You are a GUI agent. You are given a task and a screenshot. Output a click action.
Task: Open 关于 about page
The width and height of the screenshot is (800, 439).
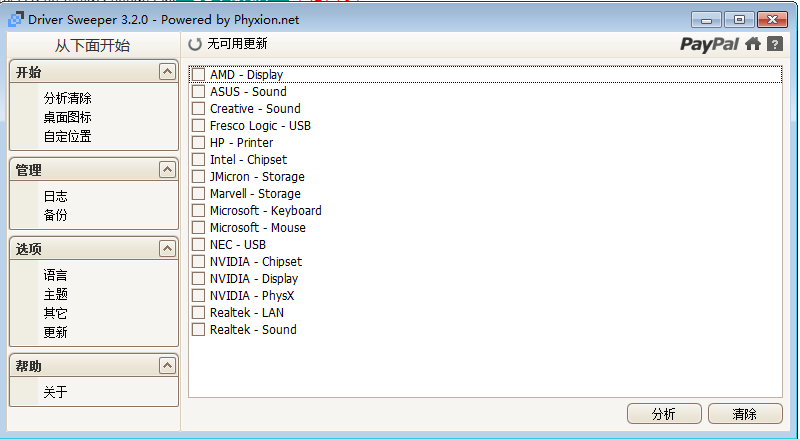click(x=55, y=393)
